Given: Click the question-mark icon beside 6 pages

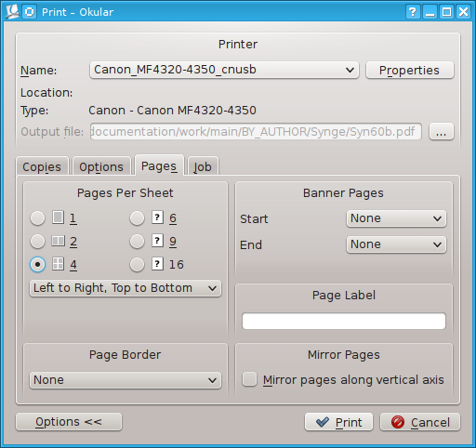Looking at the screenshot, I should (x=157, y=217).
